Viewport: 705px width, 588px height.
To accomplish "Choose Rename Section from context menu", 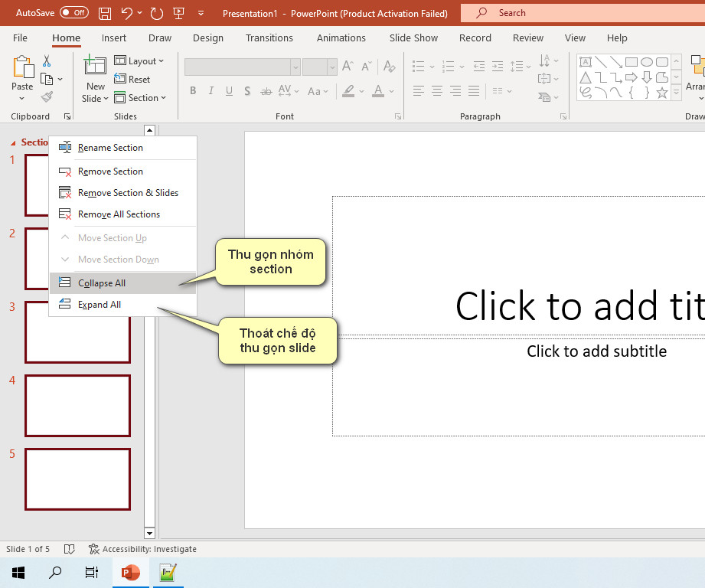I will pyautogui.click(x=122, y=148).
